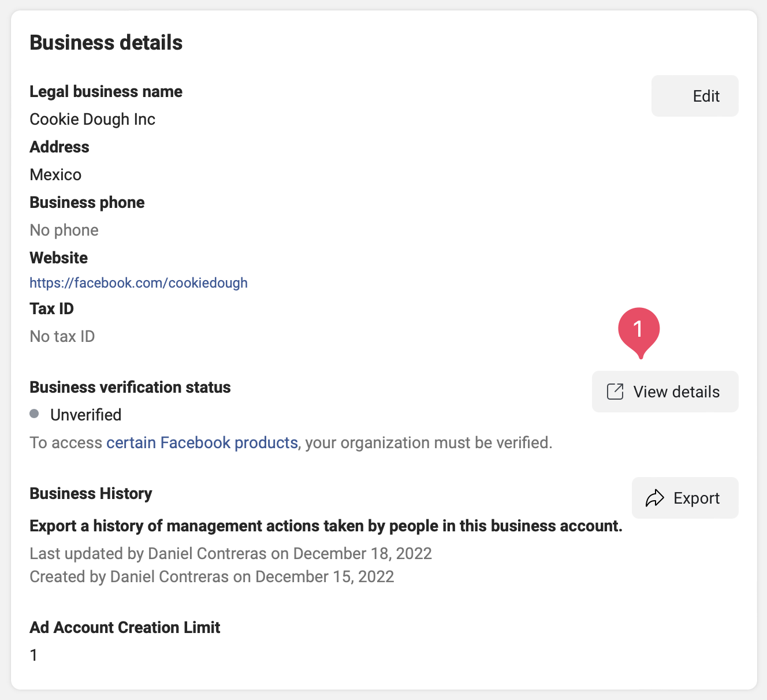Open the cookiedough Facebook website link
This screenshot has height=700, width=767.
point(139,282)
